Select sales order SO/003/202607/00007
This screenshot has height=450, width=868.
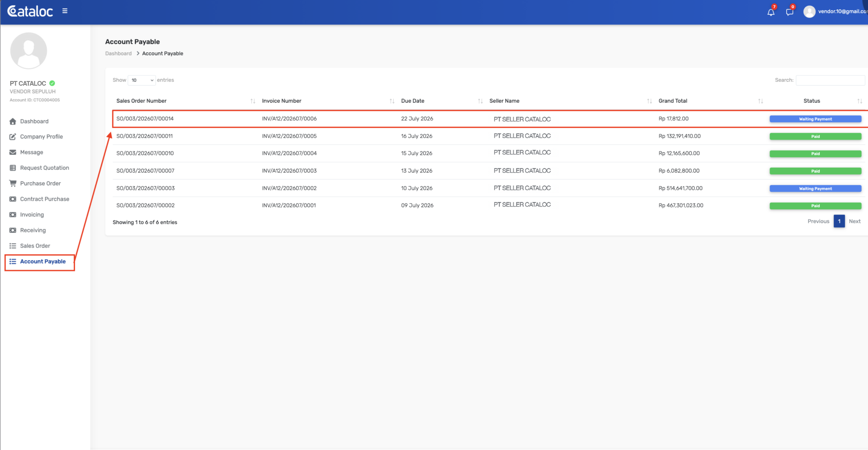tap(145, 170)
